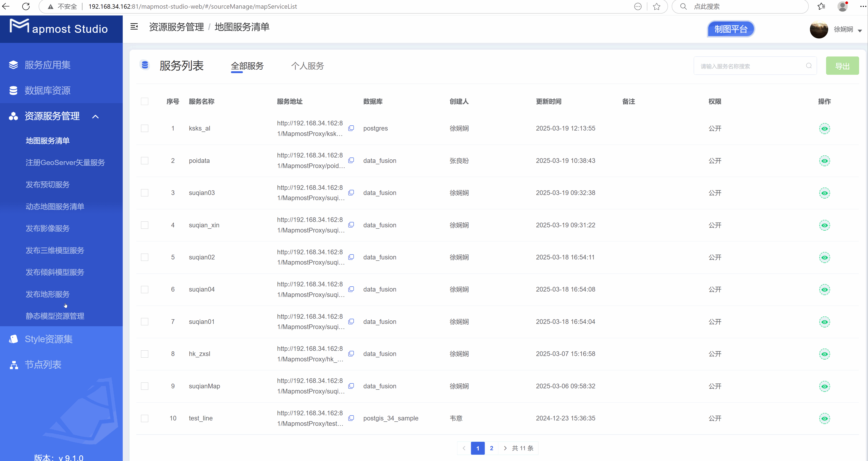Viewport: 868px width, 461px height.
Task: Click the view eye icon for poidata
Action: click(824, 161)
